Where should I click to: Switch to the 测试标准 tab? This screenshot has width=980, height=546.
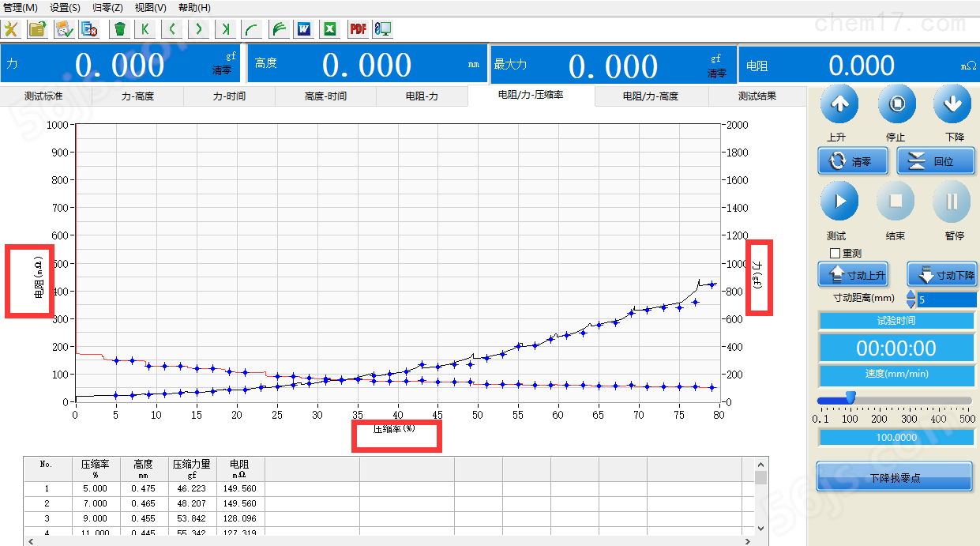(45, 96)
